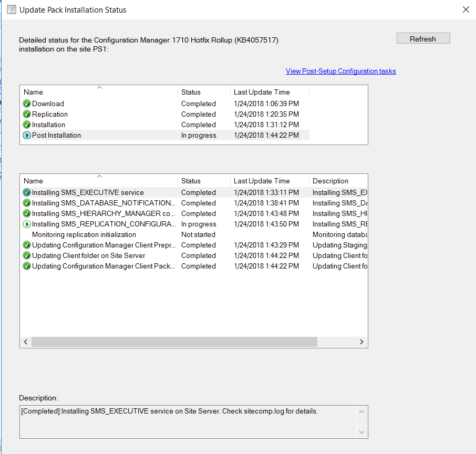Select Updating Configuration Manager Client Prepr... row
Image resolution: width=476 pixels, height=454 pixels.
[194, 245]
